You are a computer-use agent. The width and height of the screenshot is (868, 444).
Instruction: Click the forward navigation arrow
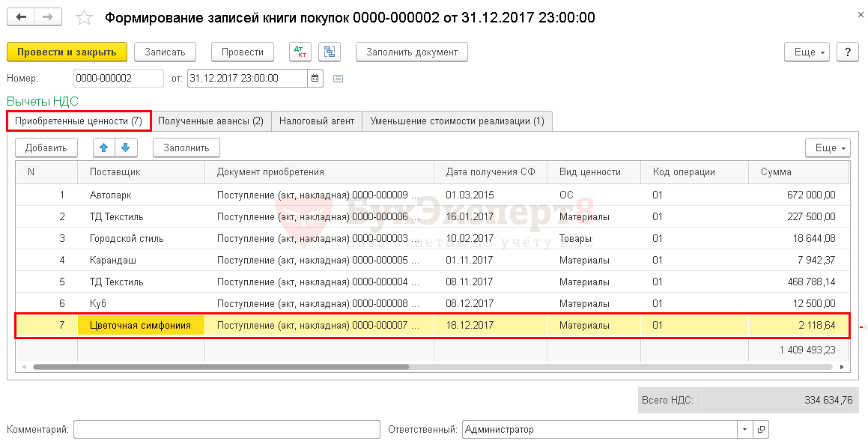[x=47, y=17]
